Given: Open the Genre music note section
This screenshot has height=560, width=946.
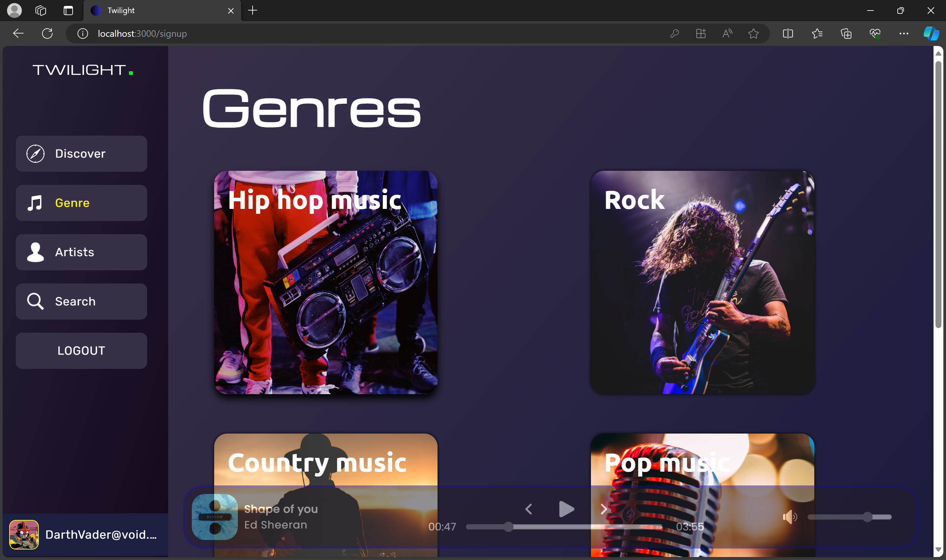Looking at the screenshot, I should click(x=35, y=203).
